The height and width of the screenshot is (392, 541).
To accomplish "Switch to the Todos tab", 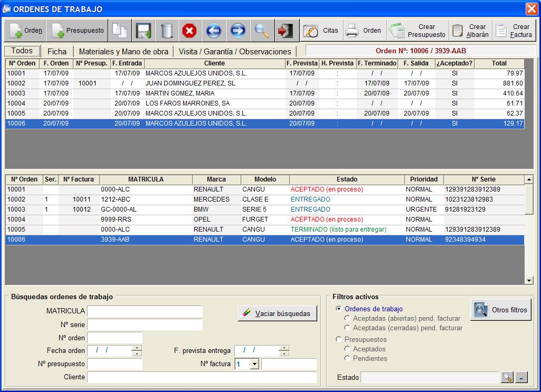I will pos(22,51).
